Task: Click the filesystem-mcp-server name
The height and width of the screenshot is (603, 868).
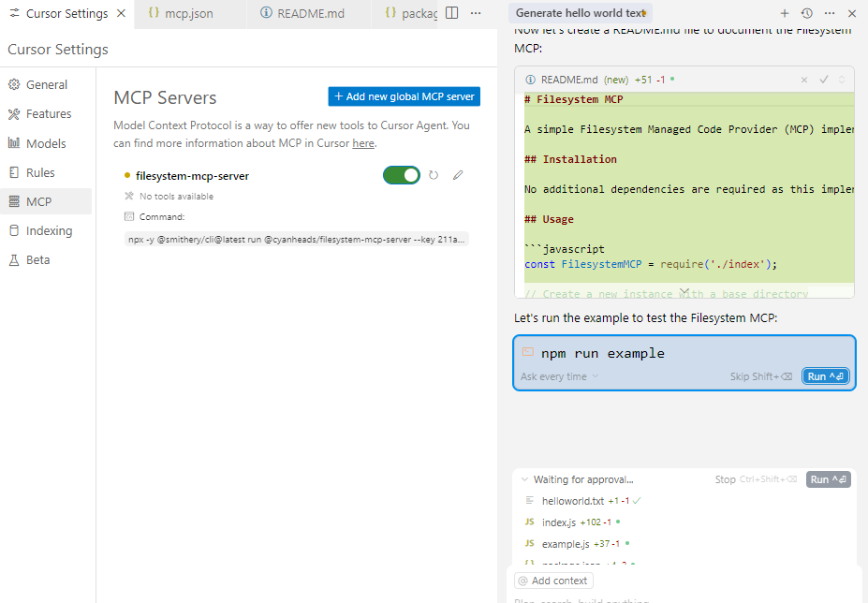Action: click(x=192, y=176)
